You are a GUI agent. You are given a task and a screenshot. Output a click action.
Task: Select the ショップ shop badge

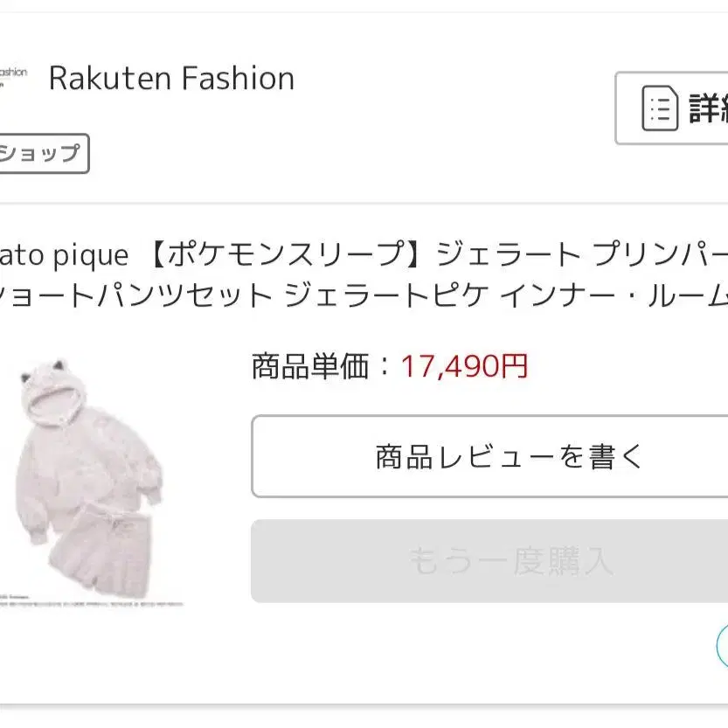pyautogui.click(x=42, y=154)
